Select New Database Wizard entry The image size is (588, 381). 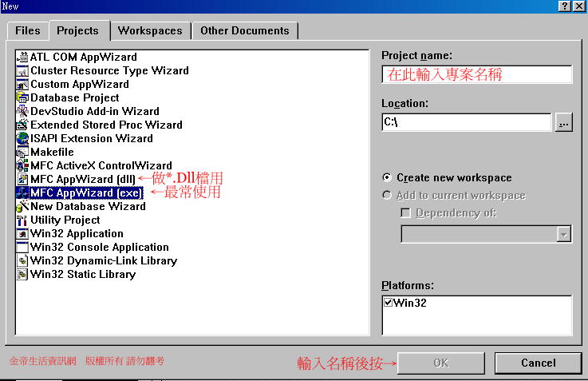(x=88, y=206)
